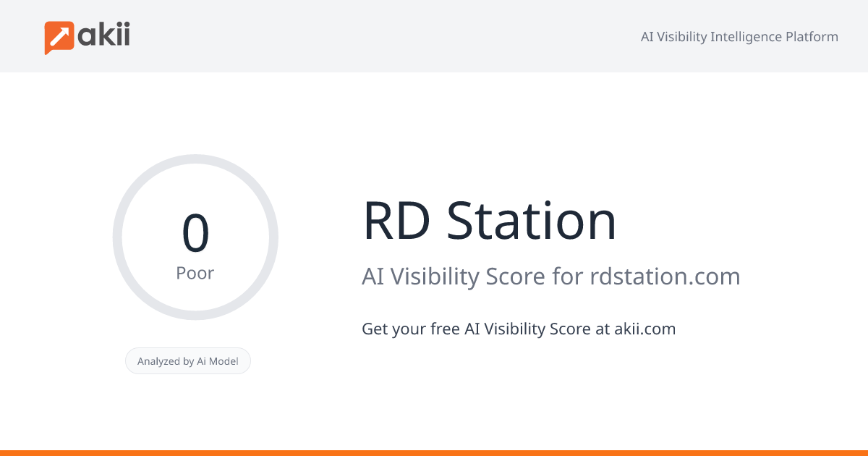Select the Poor rating label
Viewport: 868px width, 456px height.
point(195,273)
